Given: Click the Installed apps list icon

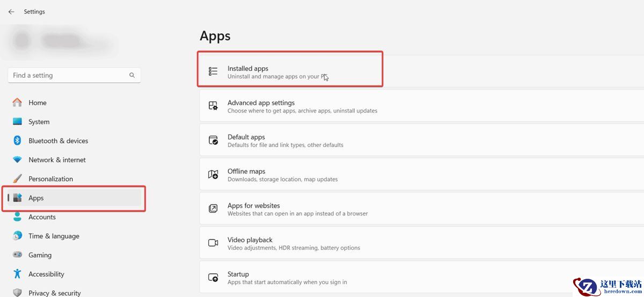Looking at the screenshot, I should [213, 71].
